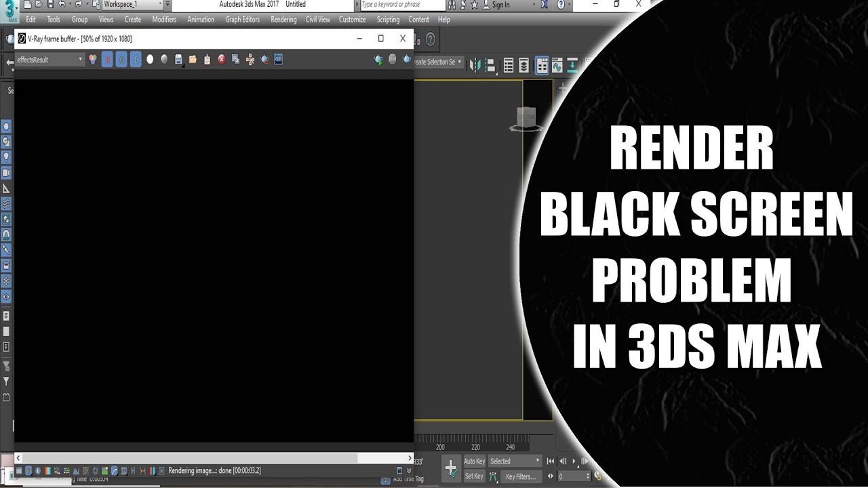
Task: Open the Animation menu
Action: pyautogui.click(x=201, y=20)
